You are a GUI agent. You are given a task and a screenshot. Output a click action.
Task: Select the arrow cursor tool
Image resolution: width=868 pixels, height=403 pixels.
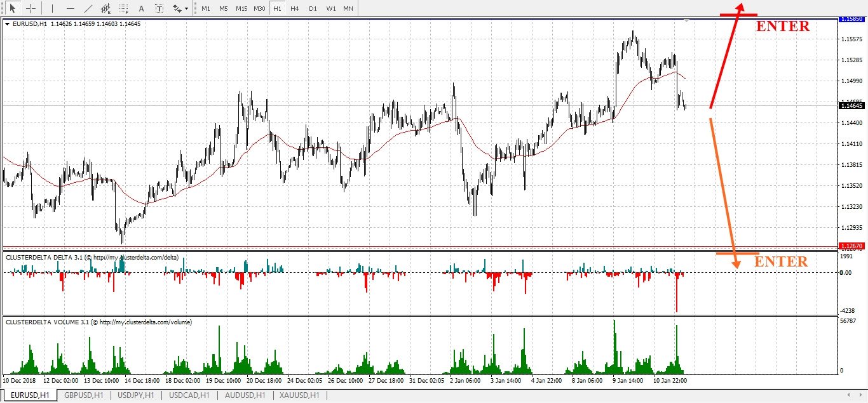click(x=11, y=9)
